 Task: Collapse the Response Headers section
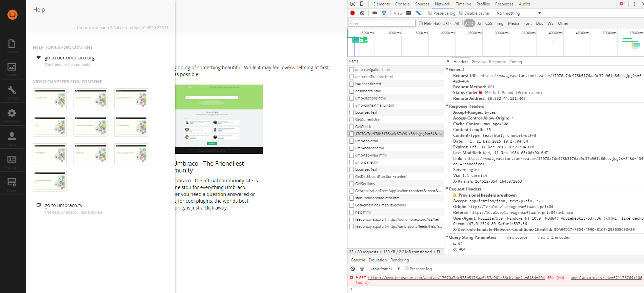[x=447, y=106]
